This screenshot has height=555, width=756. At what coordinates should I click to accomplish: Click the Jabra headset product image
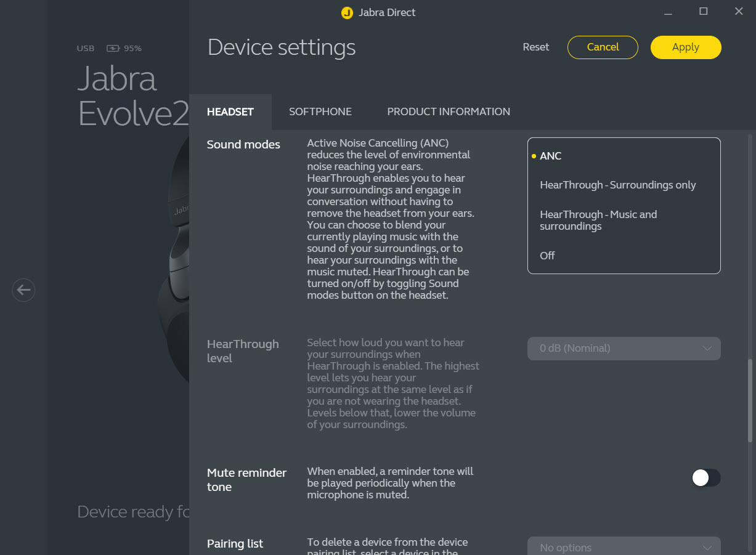click(x=173, y=259)
